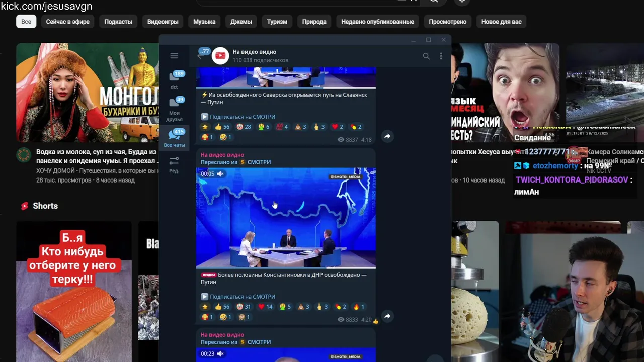Open the СМОТРИ forwarded source above 00:23 video
This screenshot has width=644, height=362.
pos(259,342)
